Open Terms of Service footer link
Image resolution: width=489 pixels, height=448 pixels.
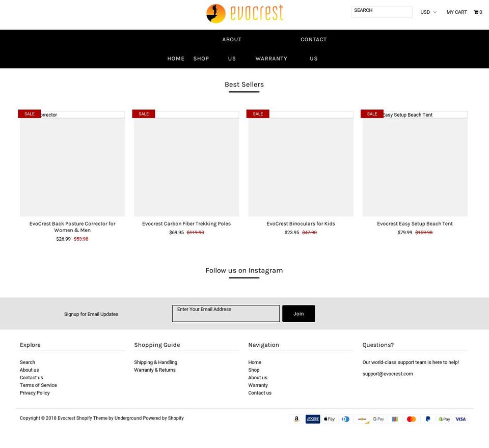tap(38, 385)
